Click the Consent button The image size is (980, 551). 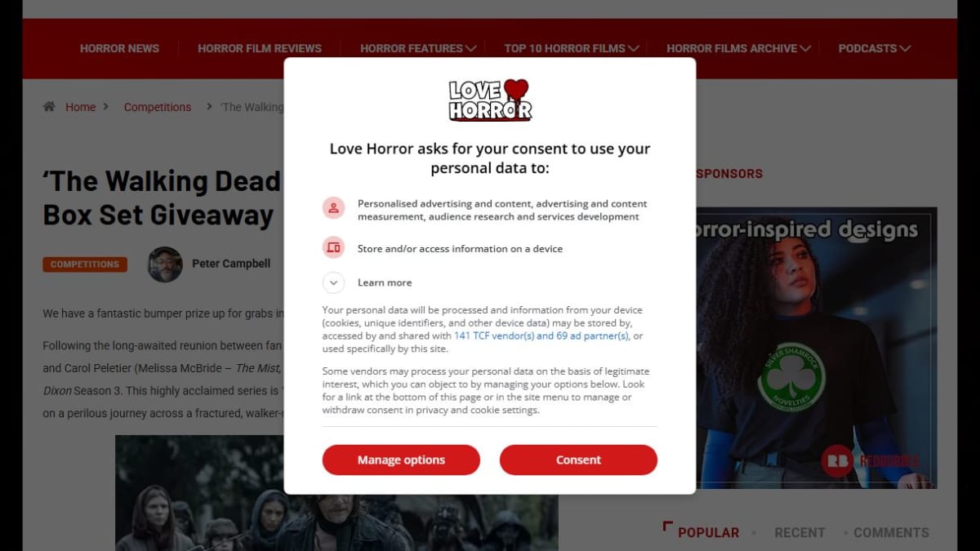pyautogui.click(x=578, y=460)
